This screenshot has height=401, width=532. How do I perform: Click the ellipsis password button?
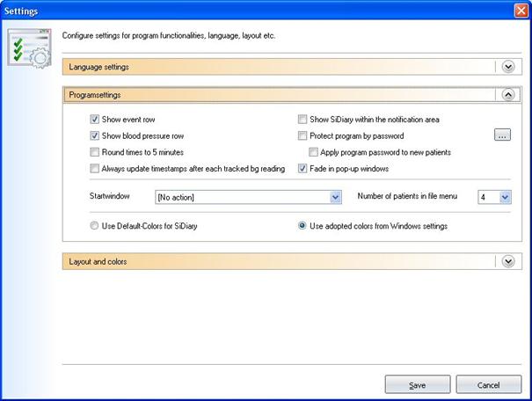[x=502, y=135]
